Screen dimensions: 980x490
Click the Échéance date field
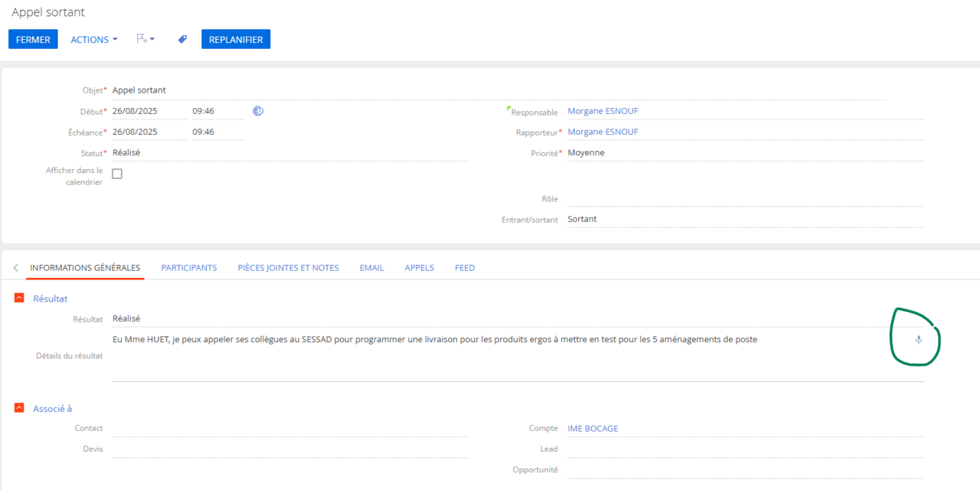point(149,132)
